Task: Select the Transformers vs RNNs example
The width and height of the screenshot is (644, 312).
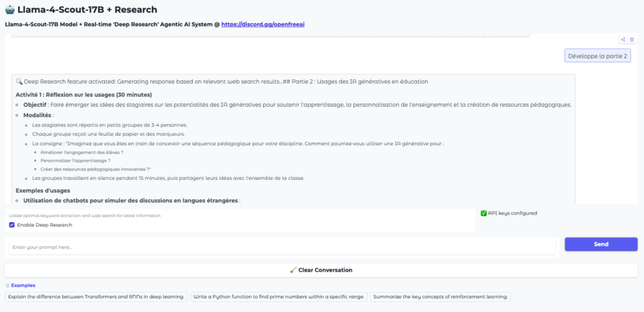Action: (96, 296)
